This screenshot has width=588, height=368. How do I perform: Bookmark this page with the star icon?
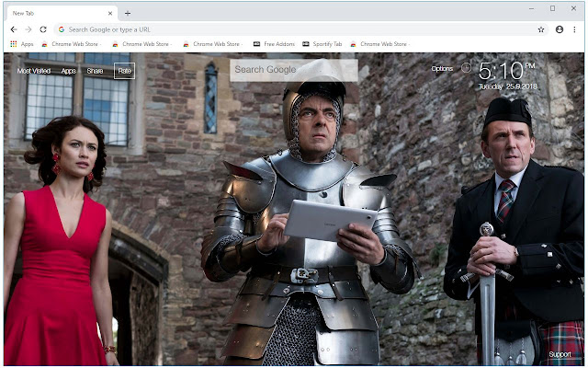[x=541, y=29]
